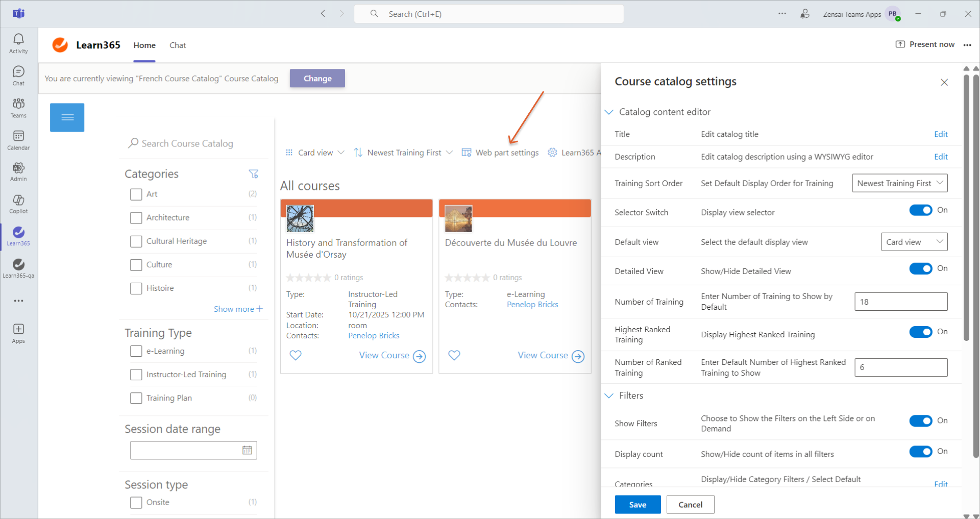Open the Default view Card view dropdown
The height and width of the screenshot is (519, 980).
pyautogui.click(x=914, y=242)
